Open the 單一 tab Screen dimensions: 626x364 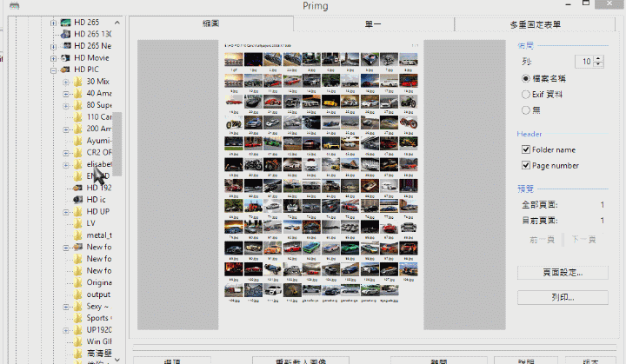point(373,24)
